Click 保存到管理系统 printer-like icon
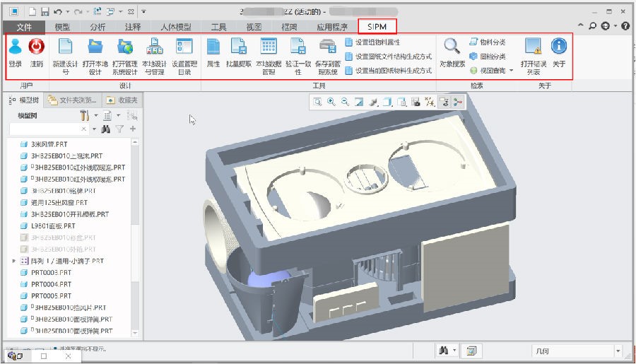The image size is (636, 364). point(326,47)
